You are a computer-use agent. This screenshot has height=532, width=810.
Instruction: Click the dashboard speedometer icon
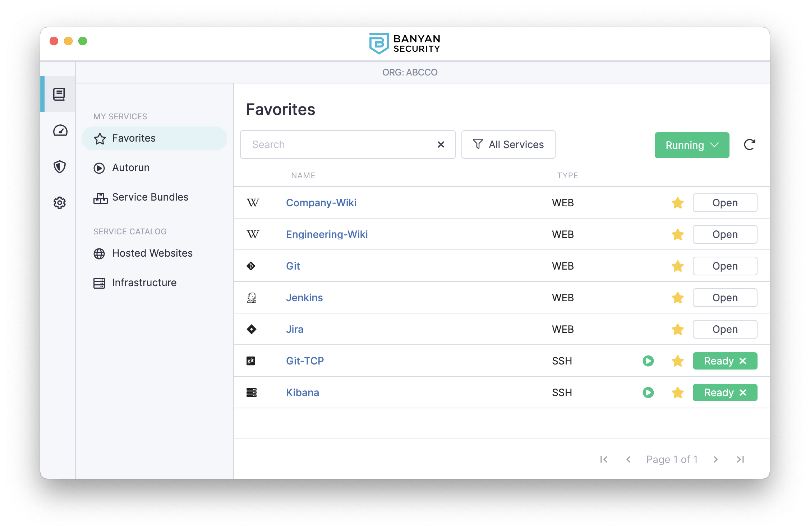click(59, 129)
